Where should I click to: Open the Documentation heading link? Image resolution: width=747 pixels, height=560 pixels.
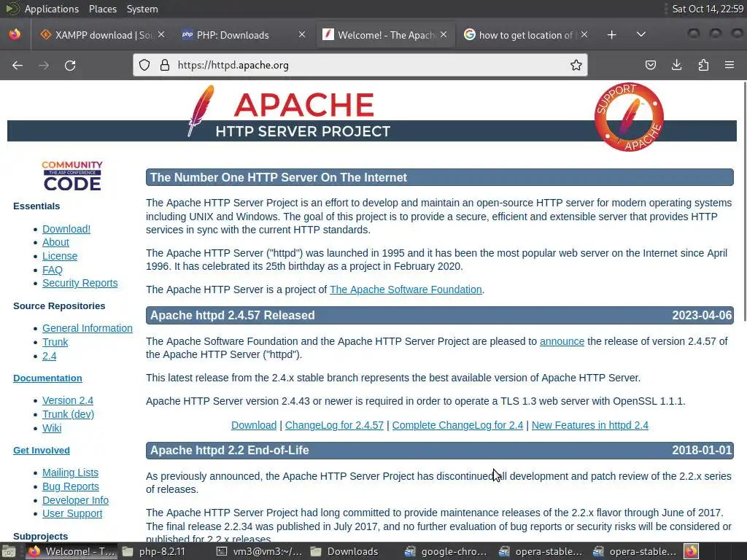coord(47,378)
